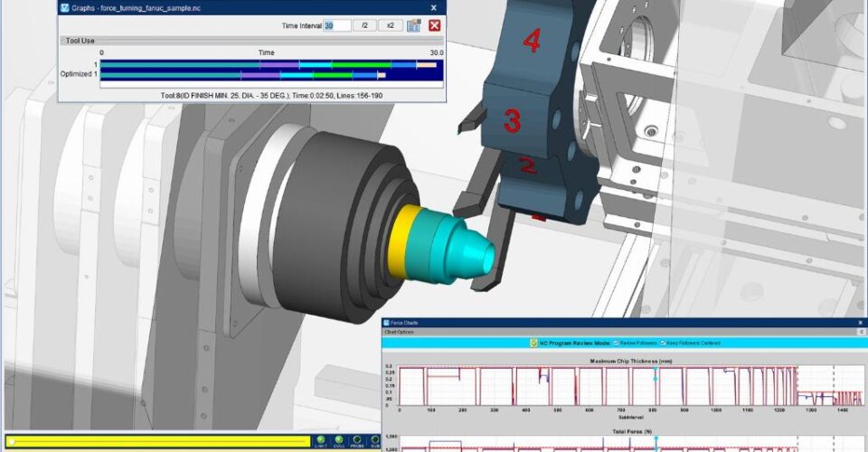Toggle Review Followers checkbox
Screen dimensions: 868x452
tap(617, 343)
